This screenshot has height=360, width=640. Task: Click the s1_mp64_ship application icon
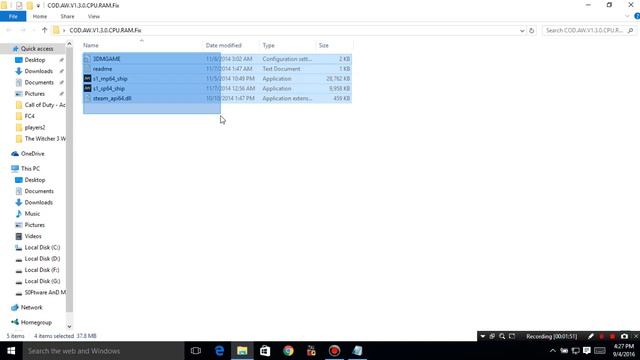click(x=87, y=78)
